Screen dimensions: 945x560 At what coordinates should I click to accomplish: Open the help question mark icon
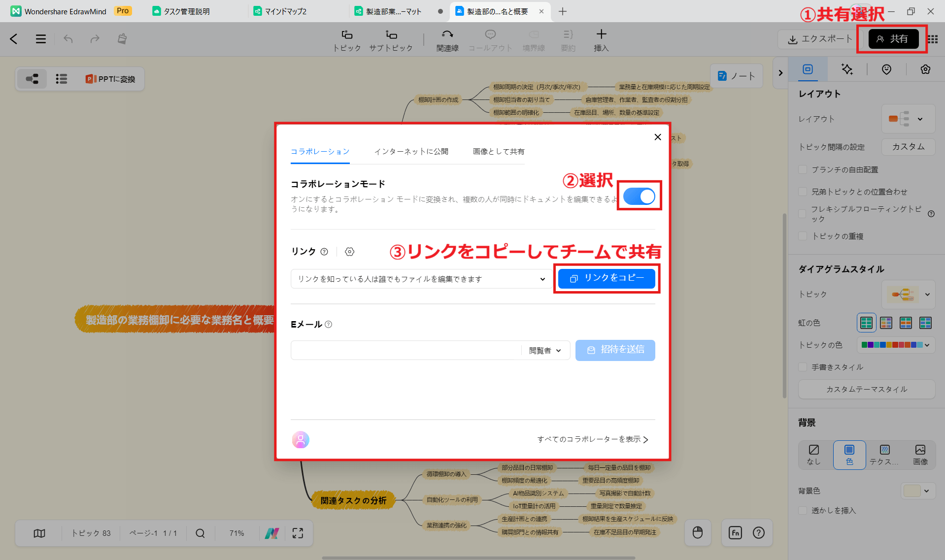click(x=759, y=532)
